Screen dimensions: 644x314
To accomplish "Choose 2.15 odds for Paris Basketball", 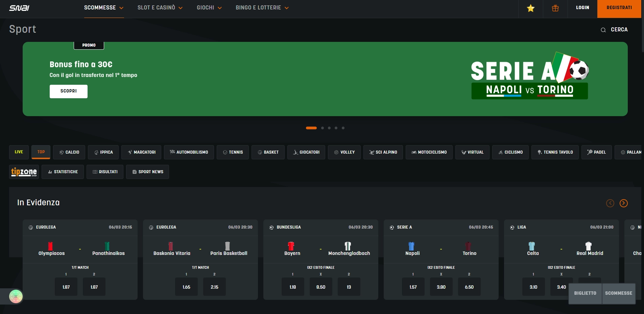I will click(214, 287).
